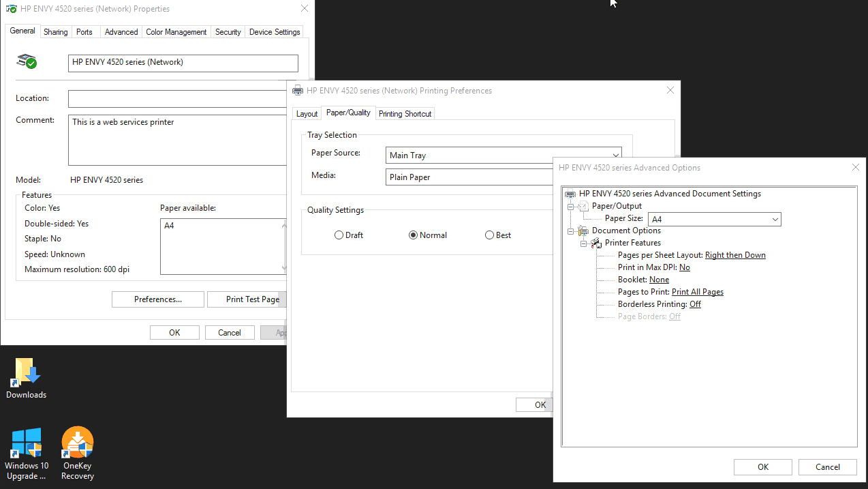
Task: Click printer icon beside Advanced Document Settings root
Action: [570, 194]
